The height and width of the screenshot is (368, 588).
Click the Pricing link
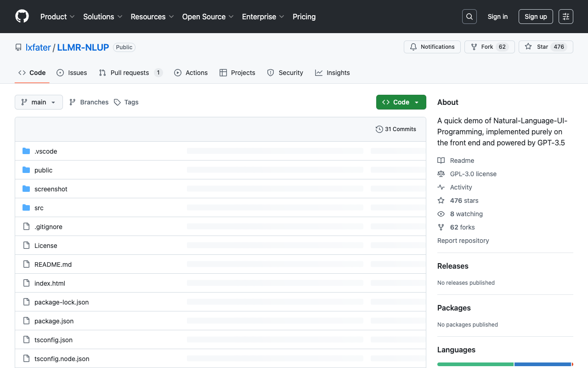point(304,17)
